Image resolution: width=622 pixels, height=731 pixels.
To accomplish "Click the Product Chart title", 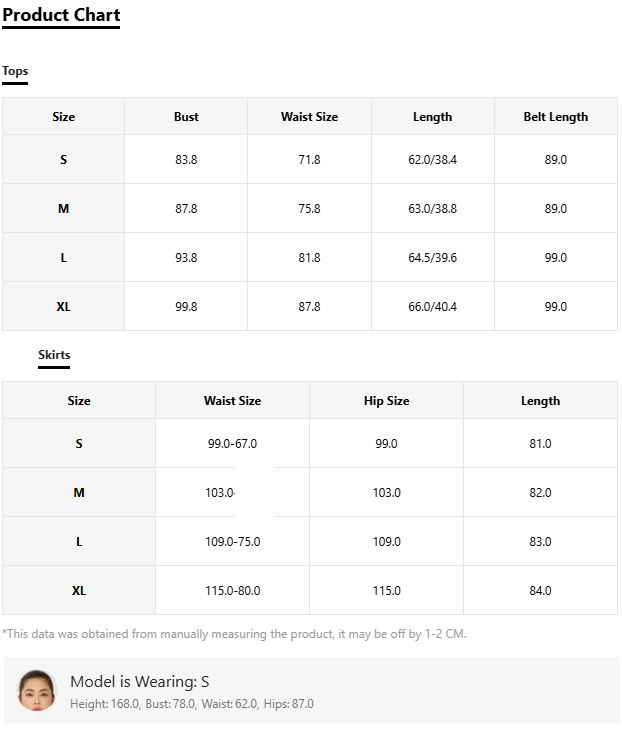I will (61, 15).
